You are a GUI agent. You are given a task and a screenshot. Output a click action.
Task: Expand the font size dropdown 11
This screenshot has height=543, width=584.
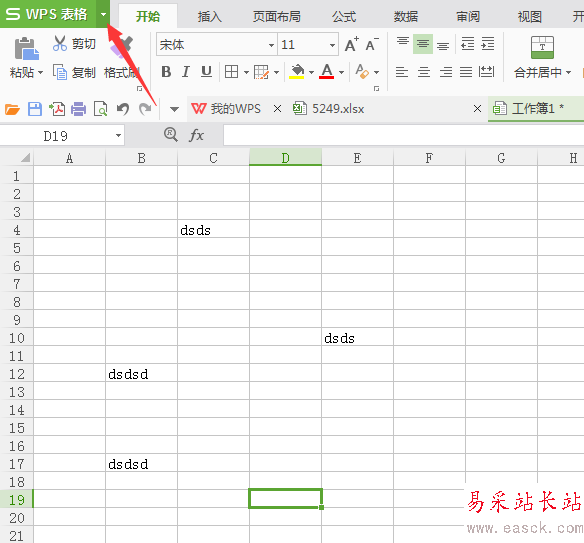(x=332, y=45)
